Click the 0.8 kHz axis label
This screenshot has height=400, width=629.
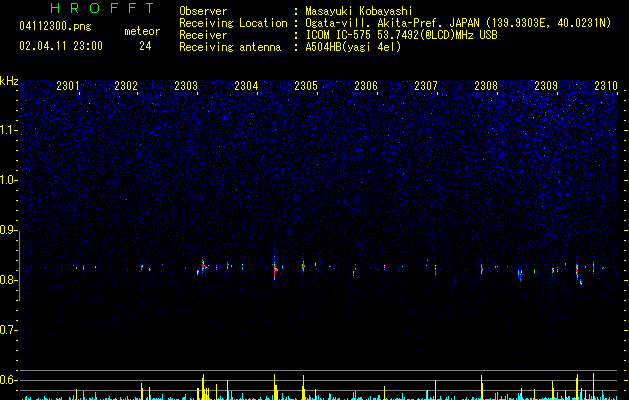click(9, 280)
